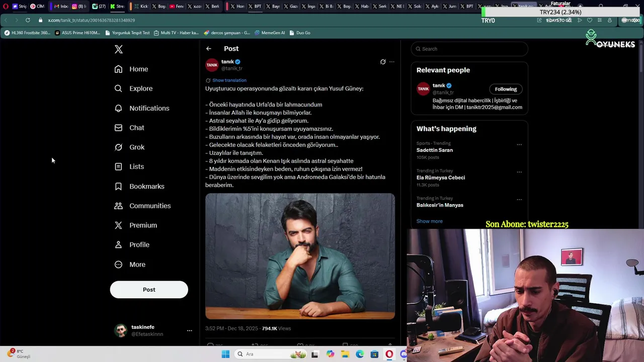Click the Communities people icon
This screenshot has height=362, width=644.
point(118,206)
